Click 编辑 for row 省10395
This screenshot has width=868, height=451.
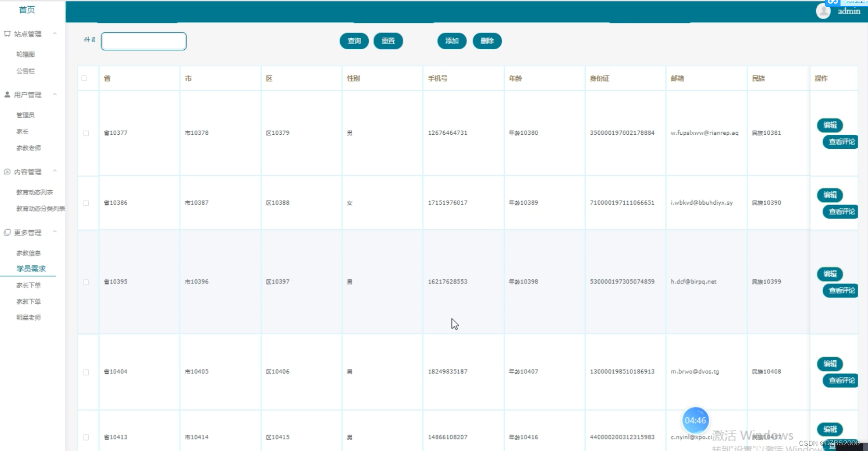coord(830,274)
